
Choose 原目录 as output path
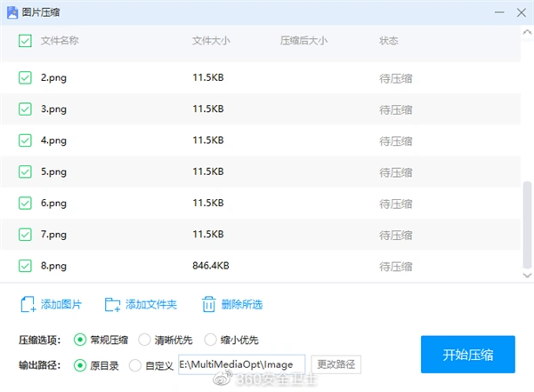pos(80,365)
